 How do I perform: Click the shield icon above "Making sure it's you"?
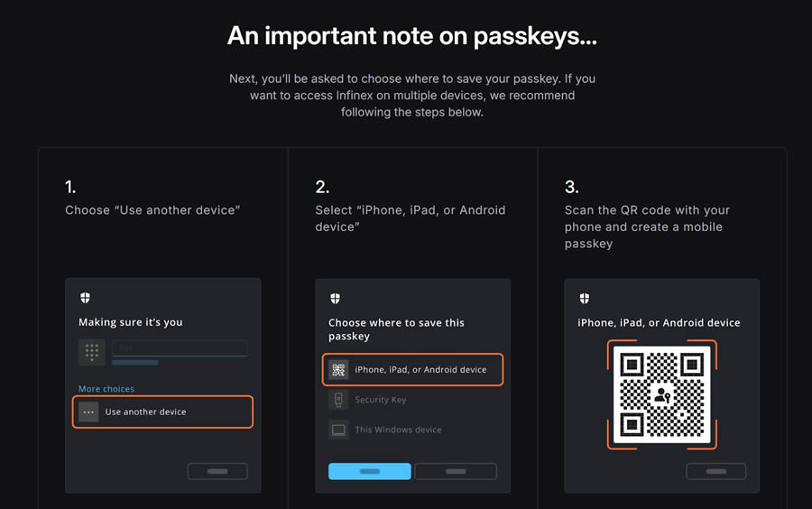tap(86, 298)
